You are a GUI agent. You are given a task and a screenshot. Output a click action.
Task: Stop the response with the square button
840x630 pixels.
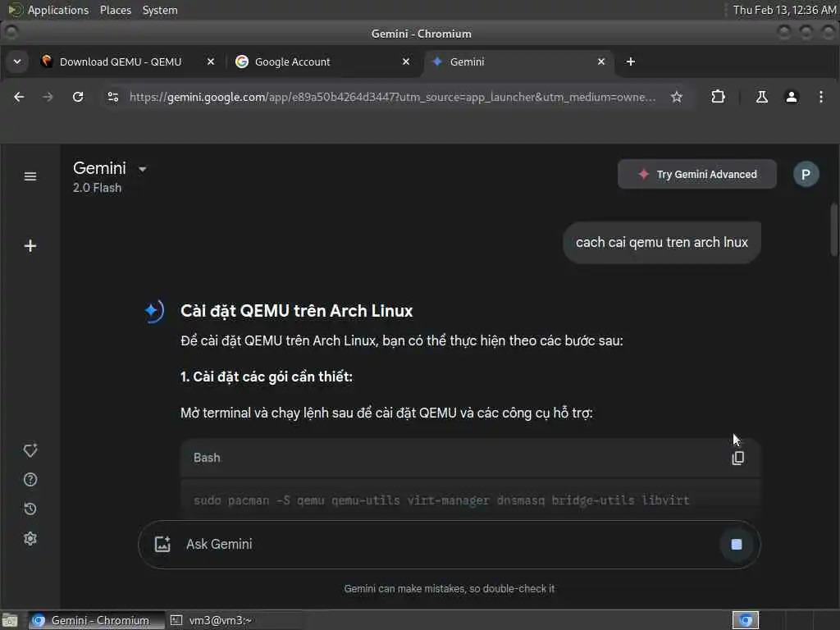[x=737, y=545]
